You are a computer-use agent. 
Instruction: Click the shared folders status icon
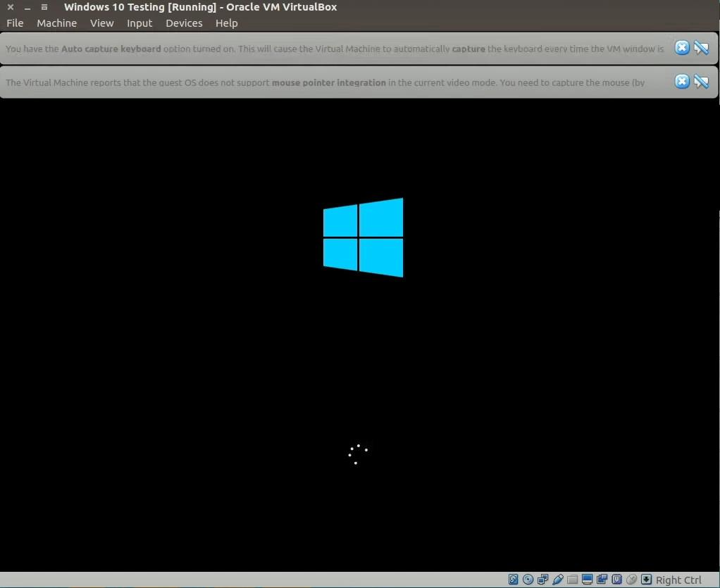click(572, 580)
